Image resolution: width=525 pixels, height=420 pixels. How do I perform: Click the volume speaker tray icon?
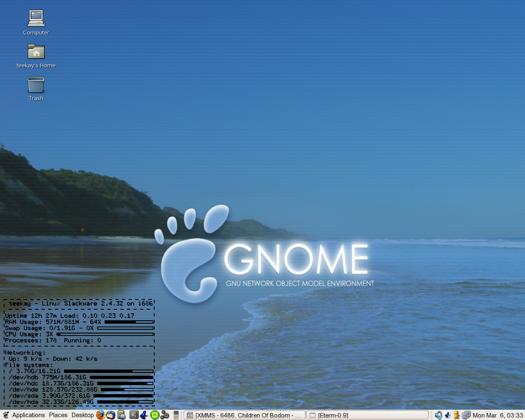coord(438,415)
